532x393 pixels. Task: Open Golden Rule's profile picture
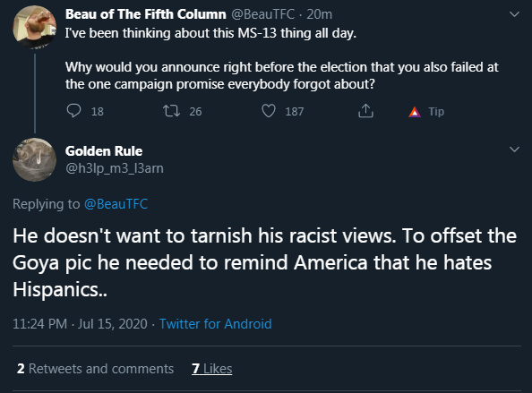click(x=34, y=159)
